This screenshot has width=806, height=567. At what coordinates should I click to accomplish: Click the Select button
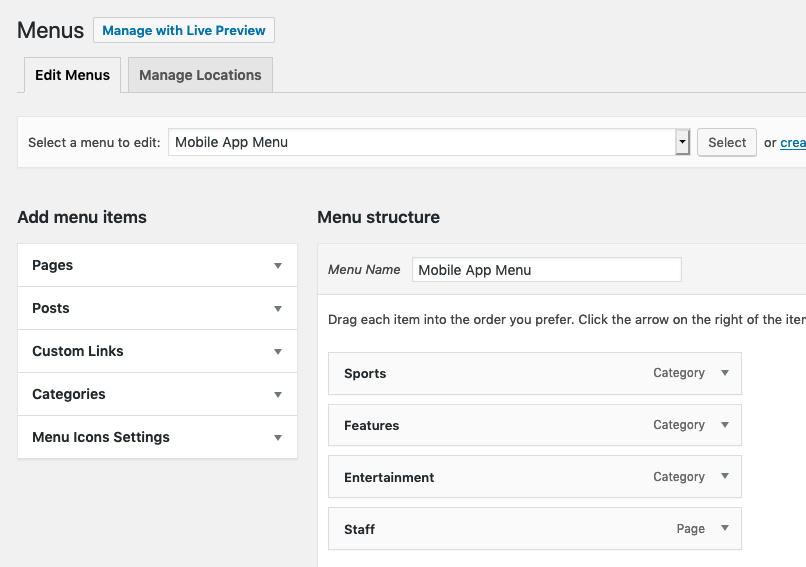click(726, 142)
